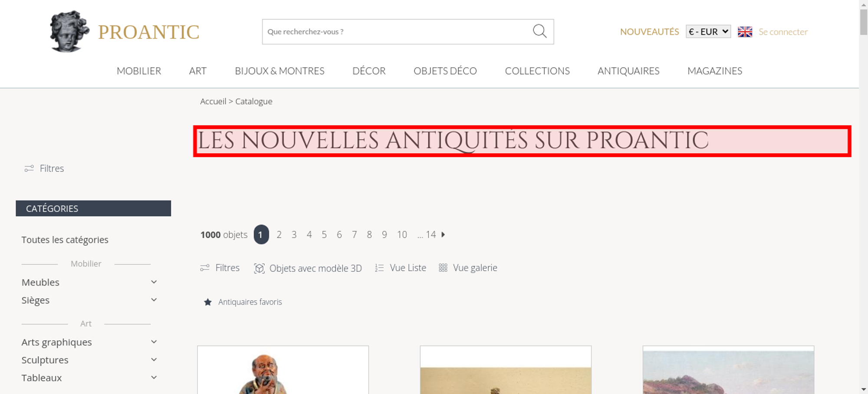This screenshot has height=394, width=868.
Task: Open the EUR currency dropdown
Action: click(708, 32)
